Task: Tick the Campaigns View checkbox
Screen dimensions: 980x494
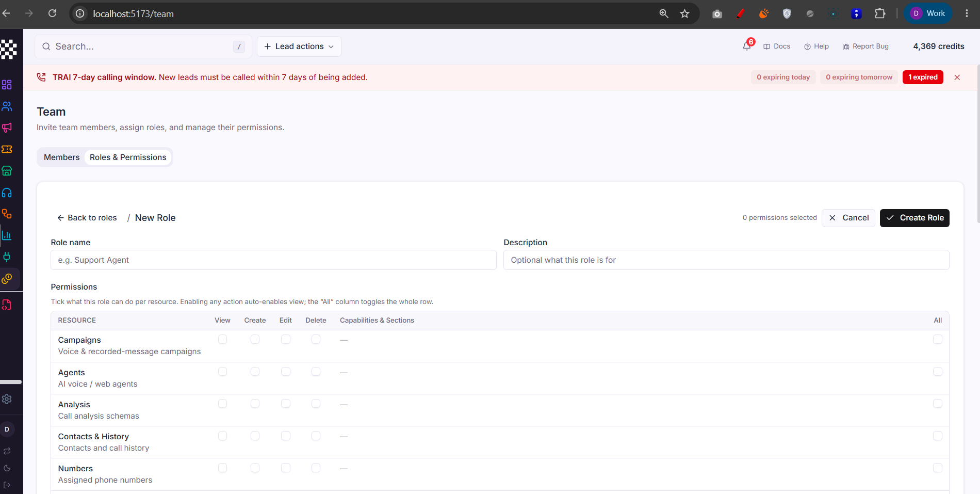Action: [x=222, y=339]
